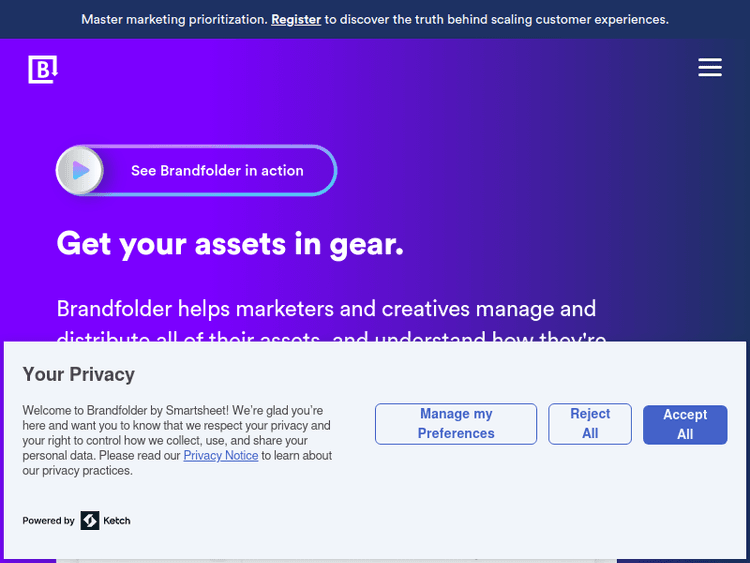
Task: Click 'our privacy practices' consent text
Action: [x=78, y=471]
